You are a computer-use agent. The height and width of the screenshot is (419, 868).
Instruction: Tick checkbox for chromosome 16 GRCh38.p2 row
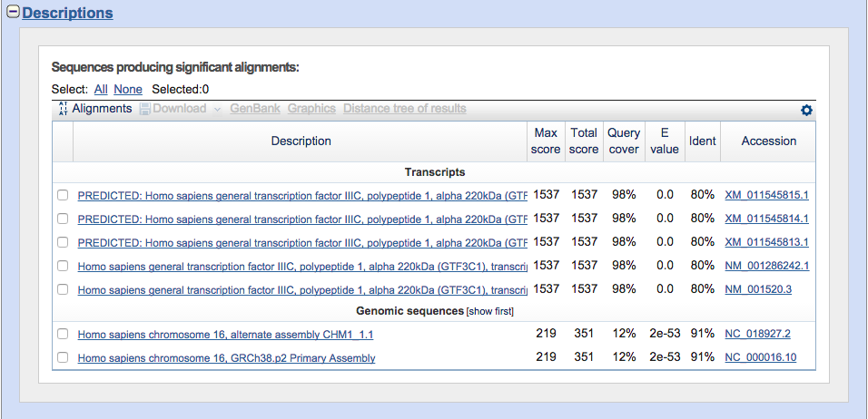[x=63, y=358]
